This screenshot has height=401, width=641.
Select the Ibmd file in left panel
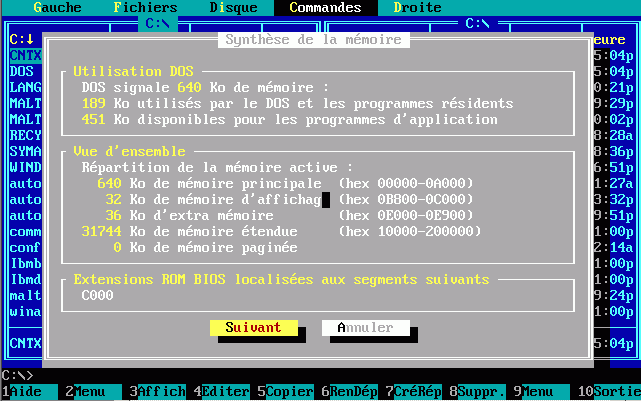pyautogui.click(x=25, y=279)
